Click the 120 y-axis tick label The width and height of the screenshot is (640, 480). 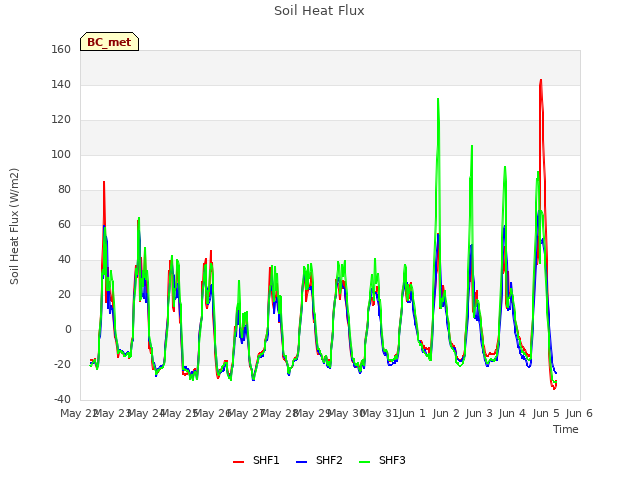coord(61,120)
